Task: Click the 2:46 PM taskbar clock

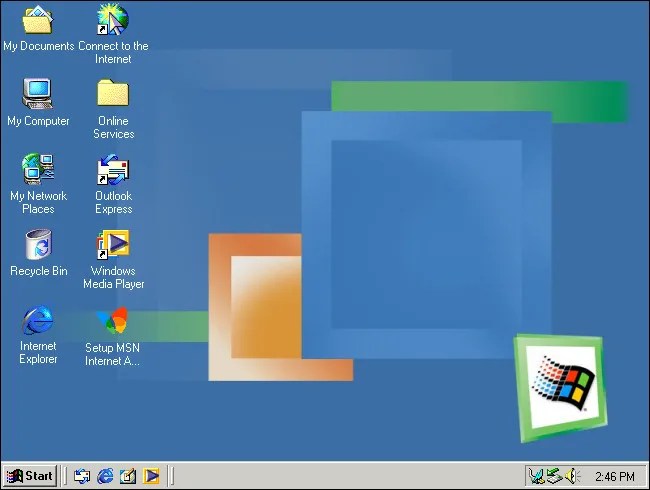Action: (x=615, y=477)
